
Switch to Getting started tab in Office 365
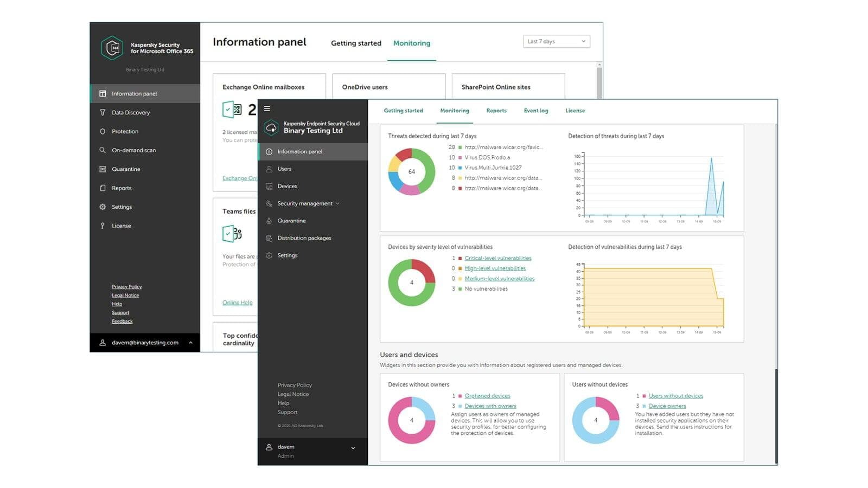(356, 43)
